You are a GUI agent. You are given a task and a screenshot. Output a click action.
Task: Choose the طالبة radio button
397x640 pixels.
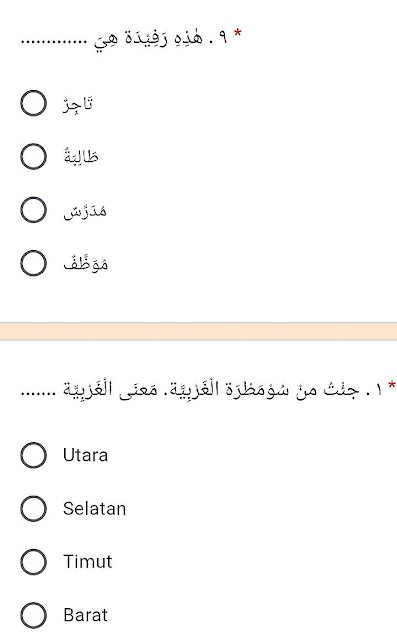point(33,156)
